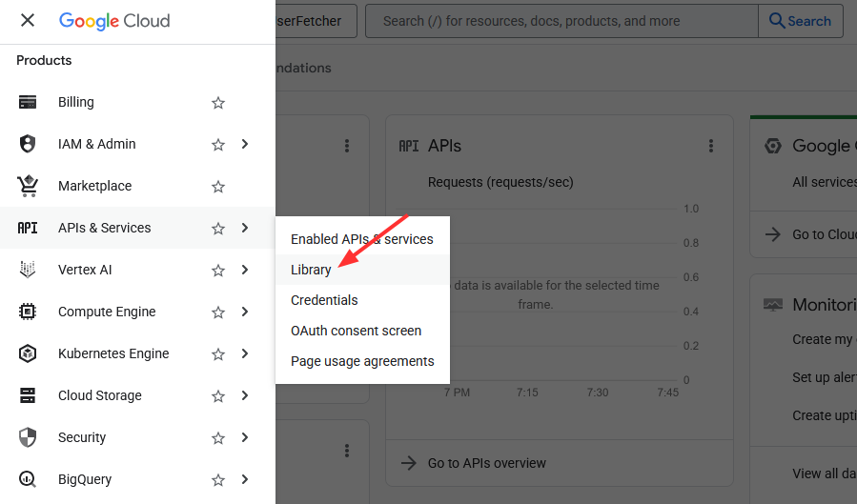Image resolution: width=857 pixels, height=504 pixels.
Task: Select Library from the submenu
Action: 311,270
